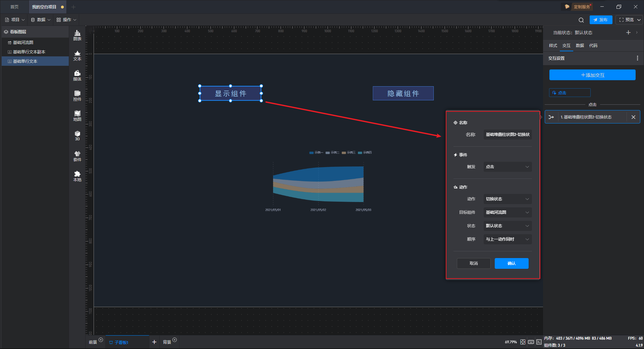Add a new state with plus icon
Screen dimensions: 644x349
click(628, 33)
